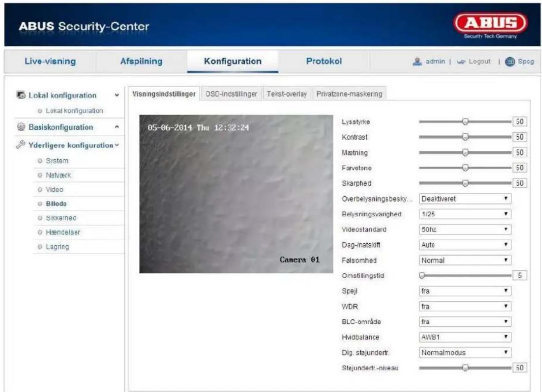Click the ABUS Security-Center title
542x392 pixels.
click(x=84, y=27)
